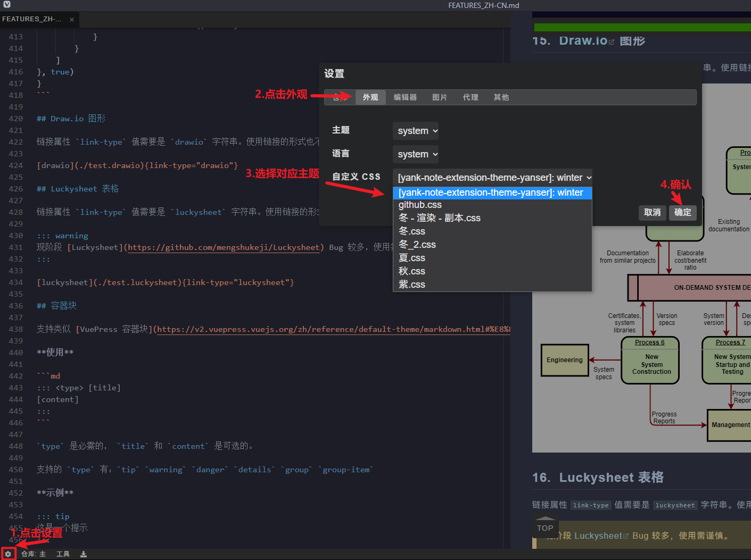Click the '::: tip' line in editor
751x560 pixels.
click(x=53, y=516)
